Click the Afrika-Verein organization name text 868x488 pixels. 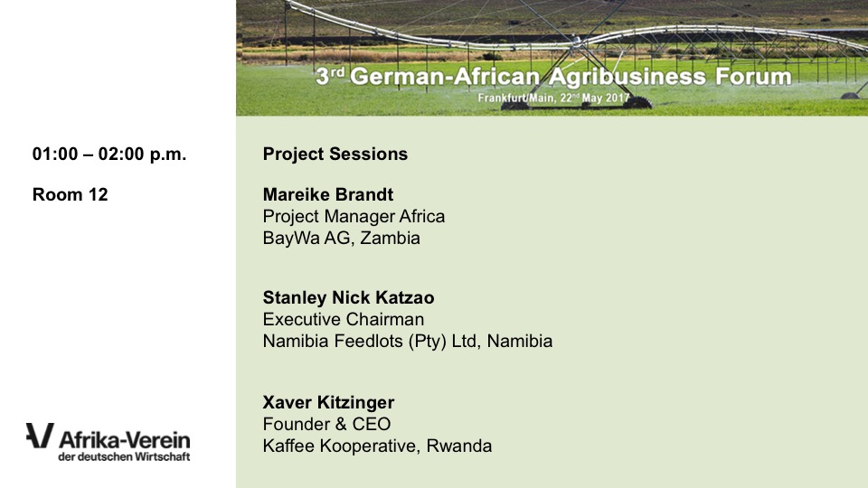pos(124,440)
